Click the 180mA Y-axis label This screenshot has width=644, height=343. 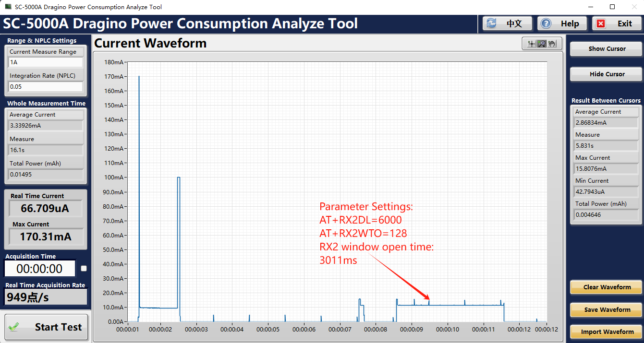pos(114,62)
